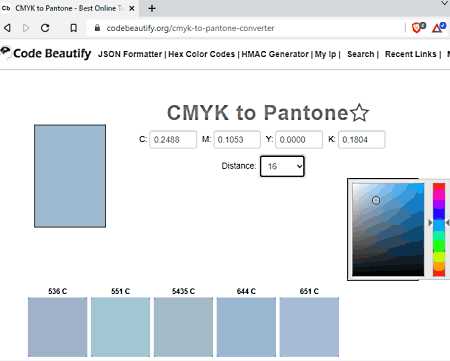Select the 651 C Pantone swatch
This screenshot has height=361, width=450.
click(x=309, y=327)
